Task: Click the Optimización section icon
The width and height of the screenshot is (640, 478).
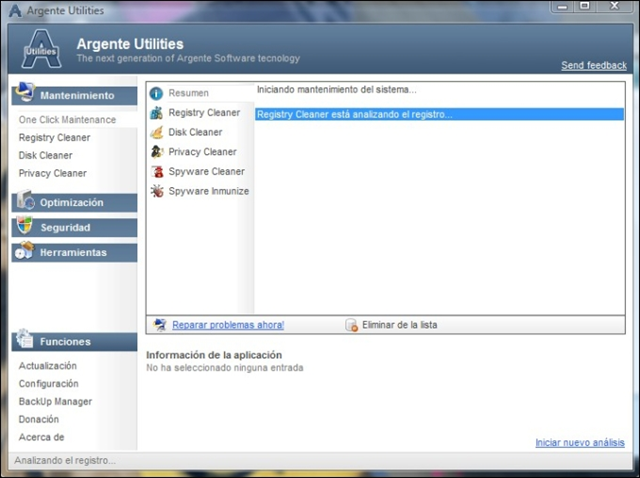Action: coord(26,200)
